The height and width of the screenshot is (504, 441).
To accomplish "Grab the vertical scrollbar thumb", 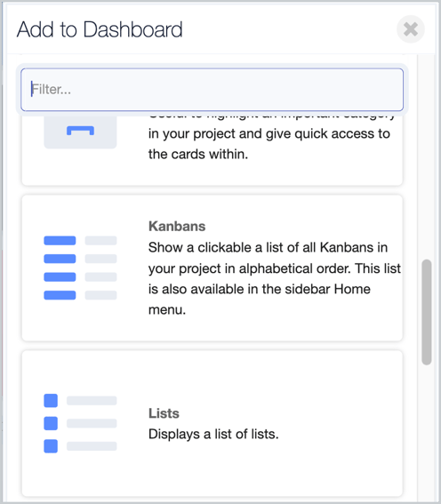I will [x=427, y=312].
